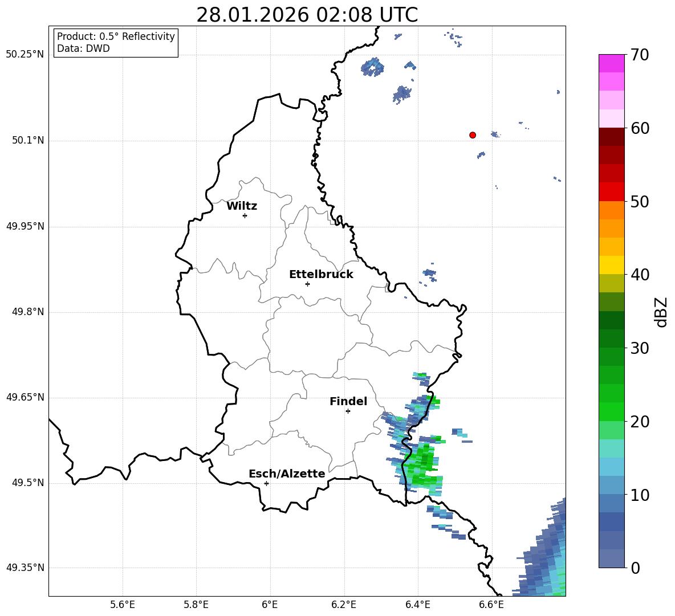Click the Wiltz city label
The height and width of the screenshot is (616, 675).
point(242,206)
